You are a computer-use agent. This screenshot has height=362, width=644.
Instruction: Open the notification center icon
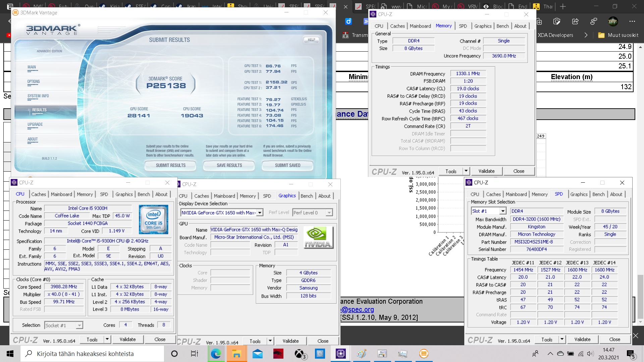point(631,354)
